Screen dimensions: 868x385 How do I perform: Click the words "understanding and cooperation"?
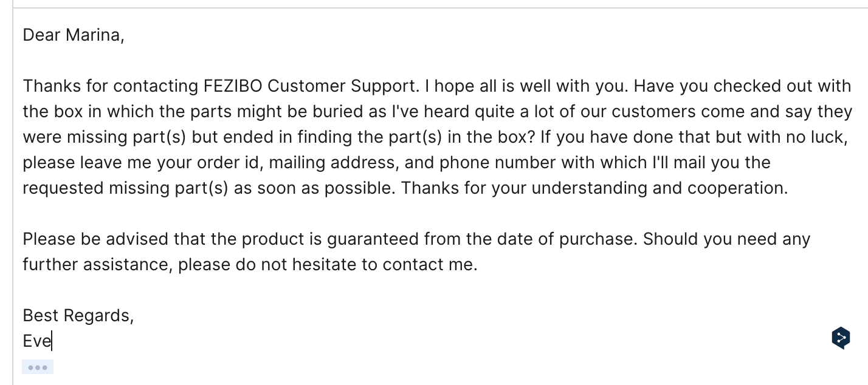tap(659, 188)
